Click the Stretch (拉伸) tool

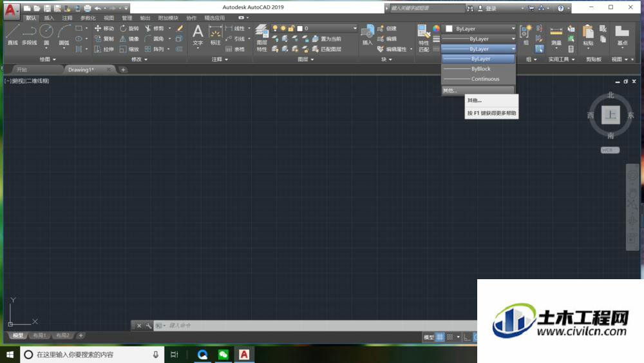point(104,49)
